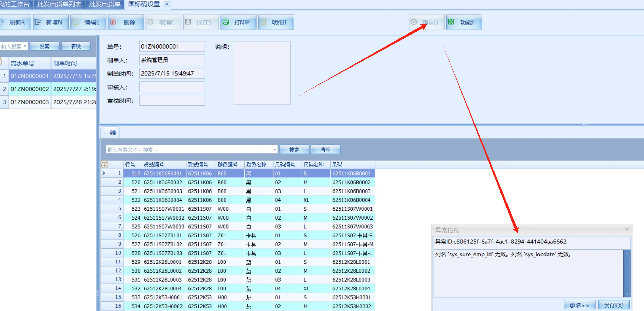Open the Detail (明细T) toolbar icon
This screenshot has height=311, width=644.
pos(263,22)
